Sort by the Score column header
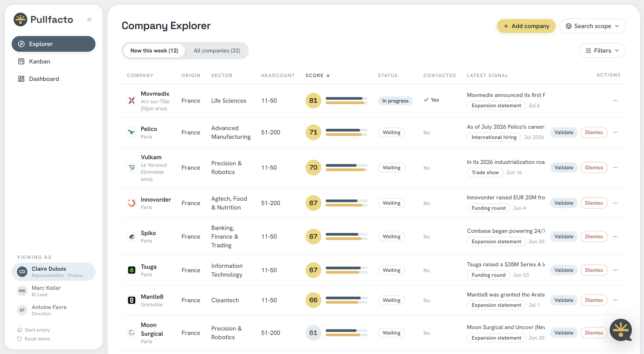Image resolution: width=644 pixels, height=354 pixels. [x=318, y=76]
